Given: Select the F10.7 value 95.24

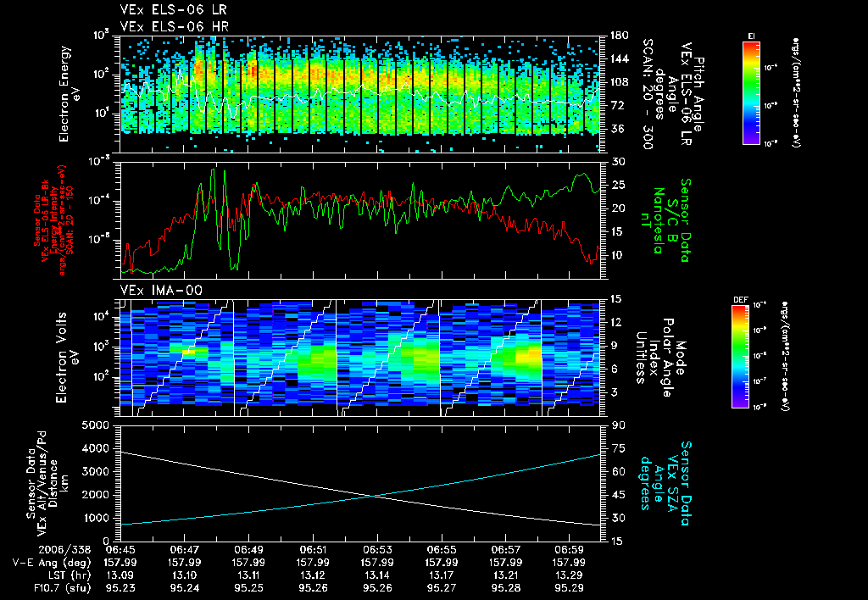Looking at the screenshot, I should click(185, 588).
